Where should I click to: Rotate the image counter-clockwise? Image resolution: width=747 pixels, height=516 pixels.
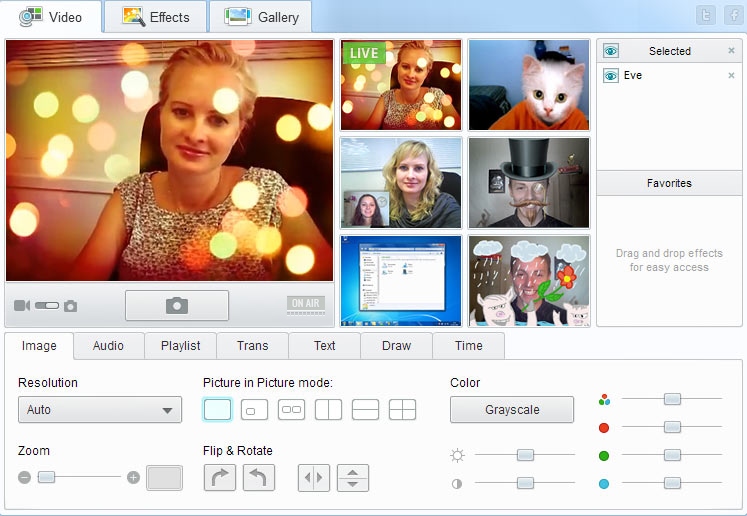pyautogui.click(x=258, y=478)
